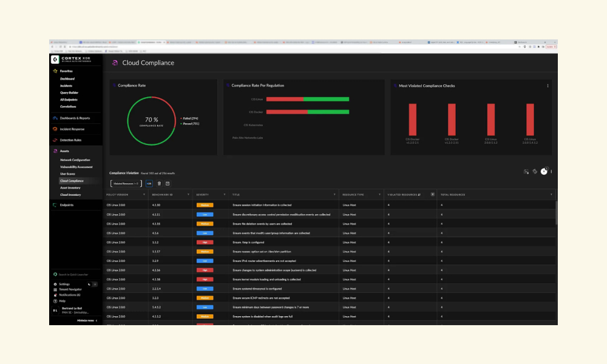Image resolution: width=607 pixels, height=364 pixels.
Task: Click the Settings gear icon
Action: 55,285
